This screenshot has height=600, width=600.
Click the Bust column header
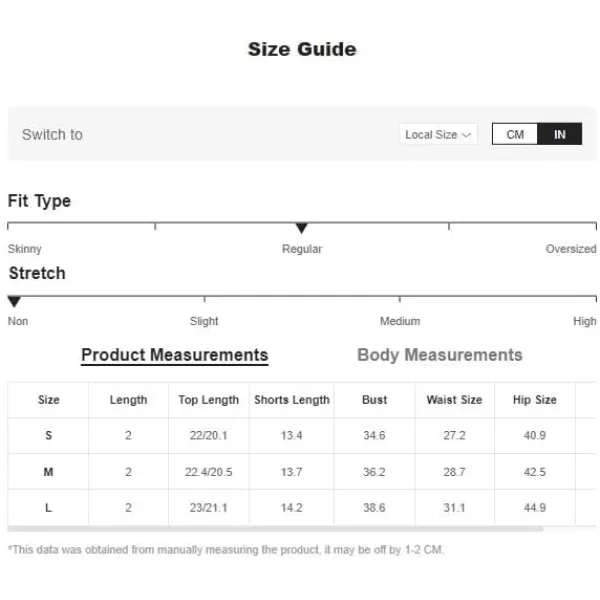coord(374,400)
